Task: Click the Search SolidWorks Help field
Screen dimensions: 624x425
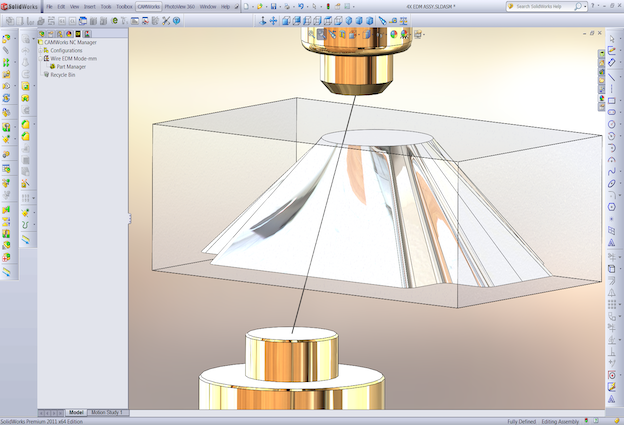Action: [543, 6]
